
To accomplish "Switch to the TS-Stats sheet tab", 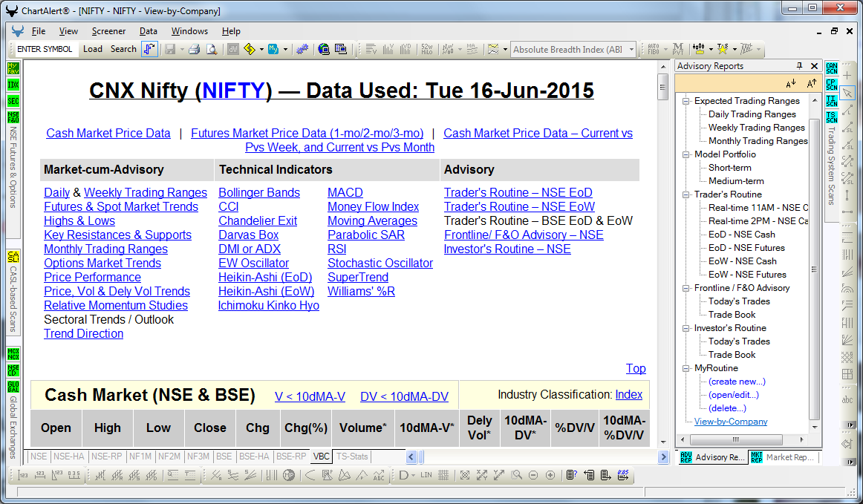I will 352,456.
